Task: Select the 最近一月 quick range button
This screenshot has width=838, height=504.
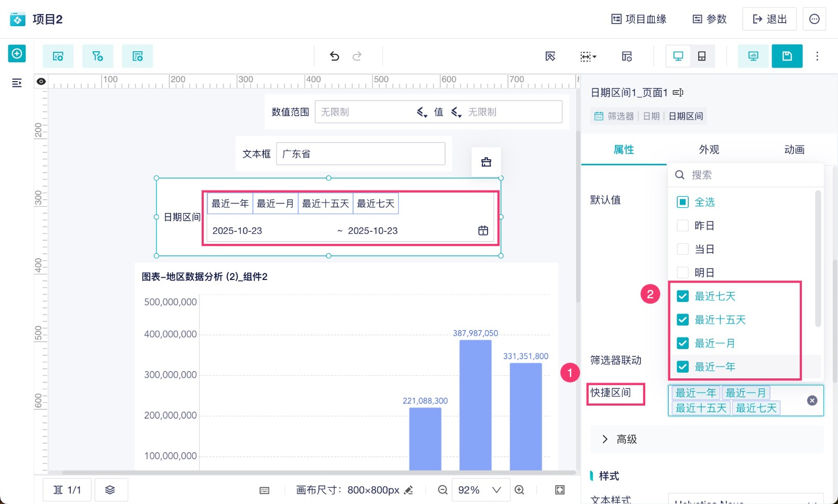Action: point(275,204)
